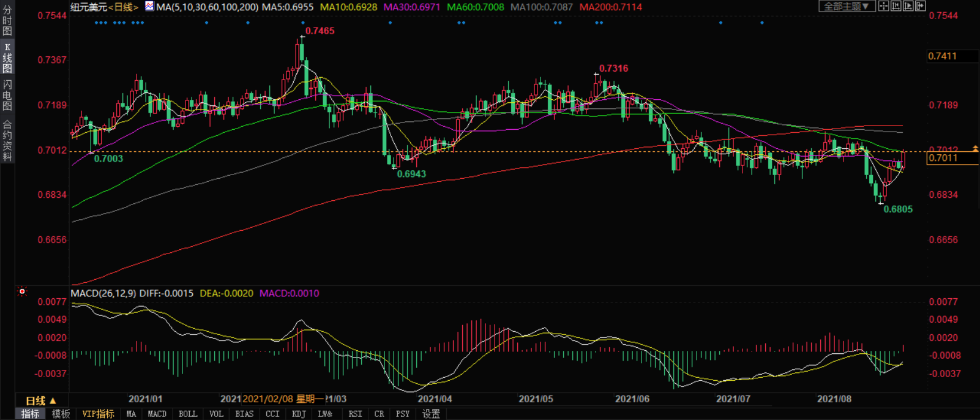Click the red MACD settings gear icon
Viewport: 980px width, 420px height.
(x=22, y=291)
